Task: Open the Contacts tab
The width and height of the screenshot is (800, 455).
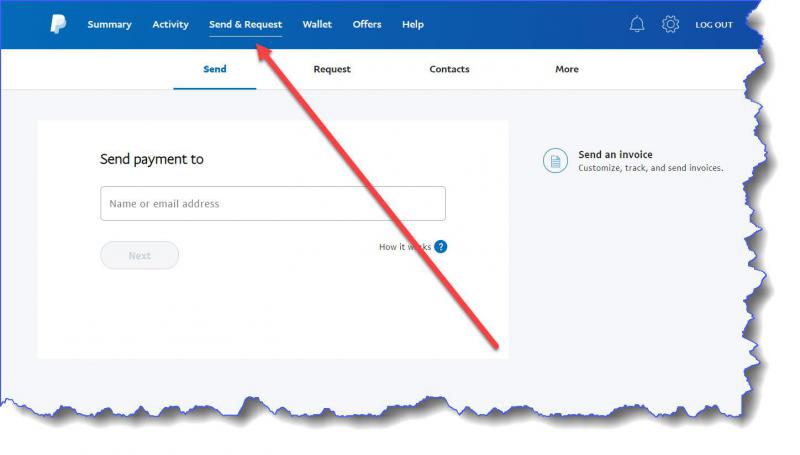Action: [449, 70]
